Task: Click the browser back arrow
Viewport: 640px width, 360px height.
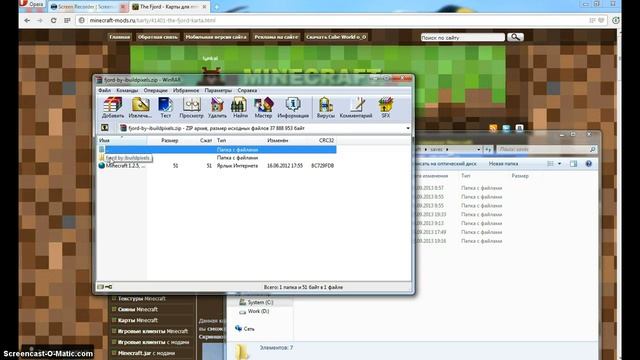Action: click(27, 20)
